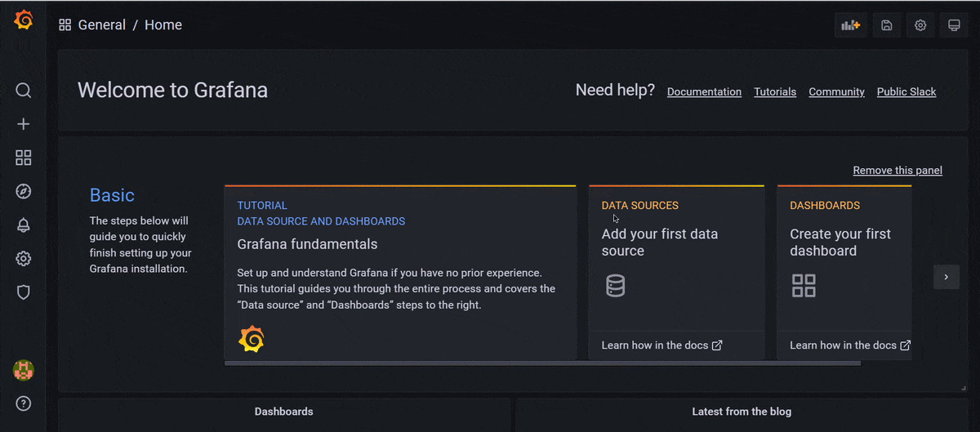
Task: Click the Dashboards panel title
Action: click(284, 412)
